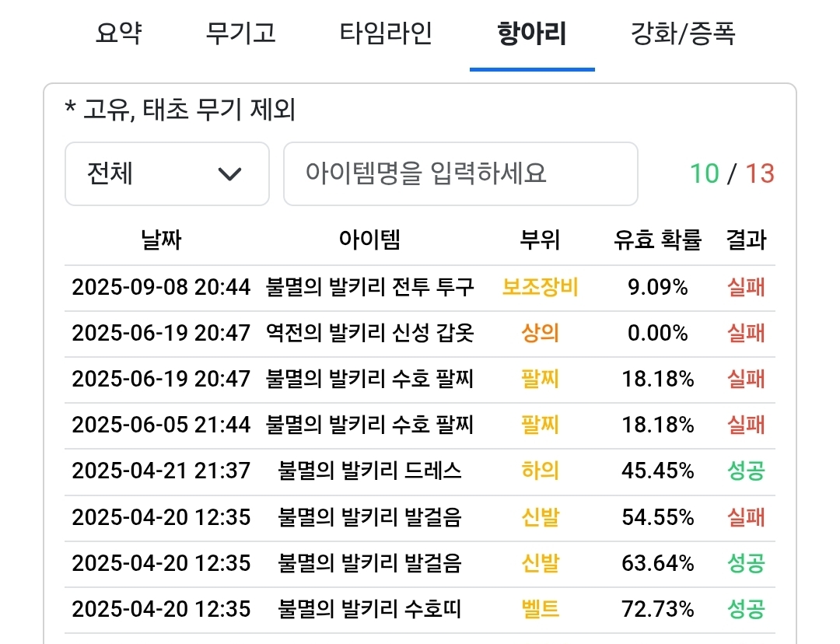Click the 부위 column header

coord(540,240)
